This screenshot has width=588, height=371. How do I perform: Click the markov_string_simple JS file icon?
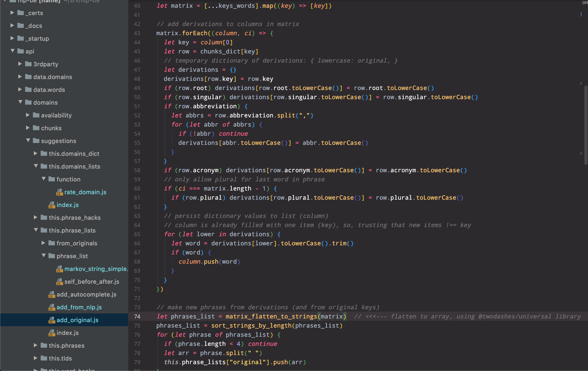59,269
